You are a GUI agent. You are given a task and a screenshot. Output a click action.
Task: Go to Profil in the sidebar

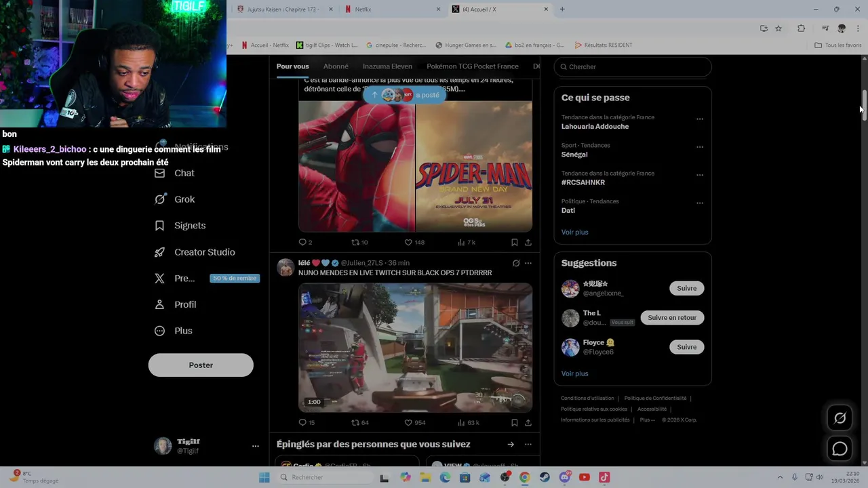pyautogui.click(x=175, y=304)
